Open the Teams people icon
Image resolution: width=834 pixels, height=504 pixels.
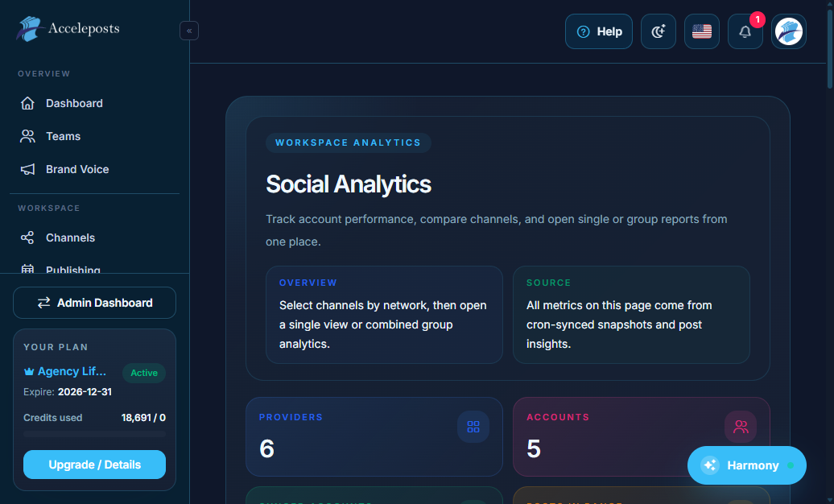pos(27,136)
